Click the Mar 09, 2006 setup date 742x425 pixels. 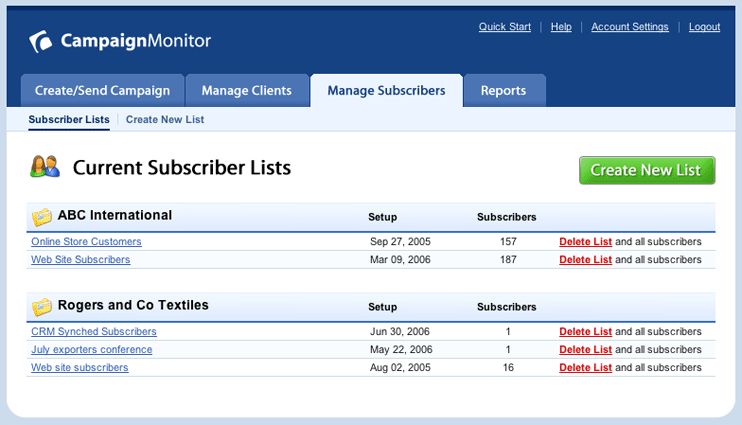pos(400,259)
